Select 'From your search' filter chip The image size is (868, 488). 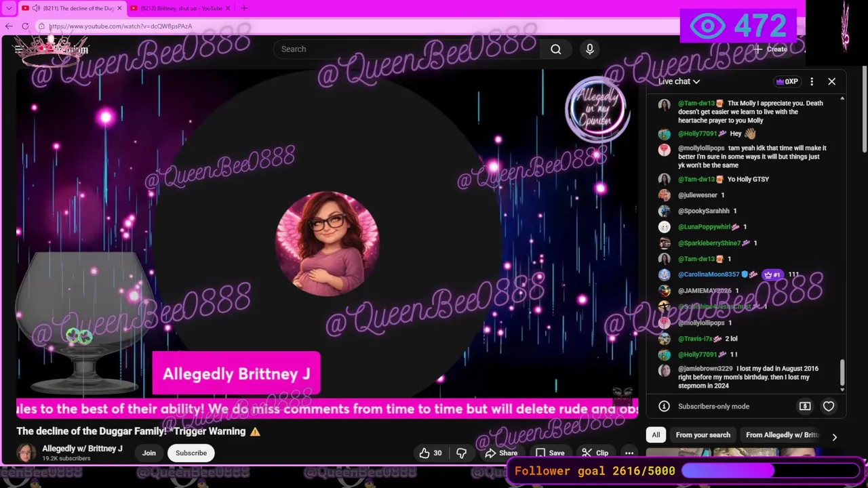(703, 435)
